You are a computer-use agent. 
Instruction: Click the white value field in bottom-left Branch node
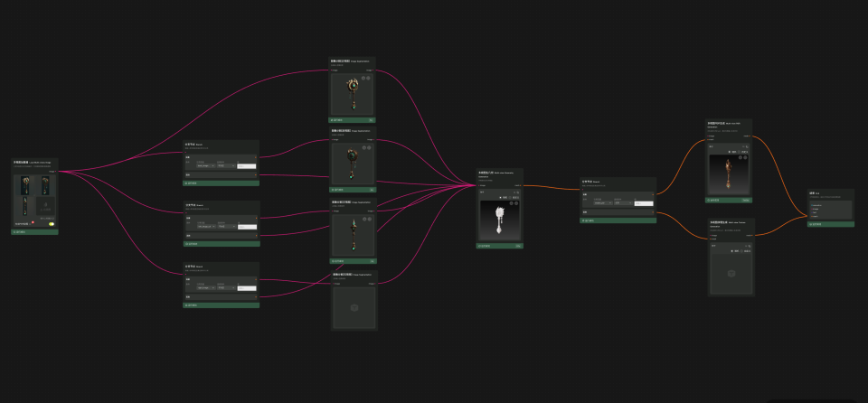click(x=247, y=288)
